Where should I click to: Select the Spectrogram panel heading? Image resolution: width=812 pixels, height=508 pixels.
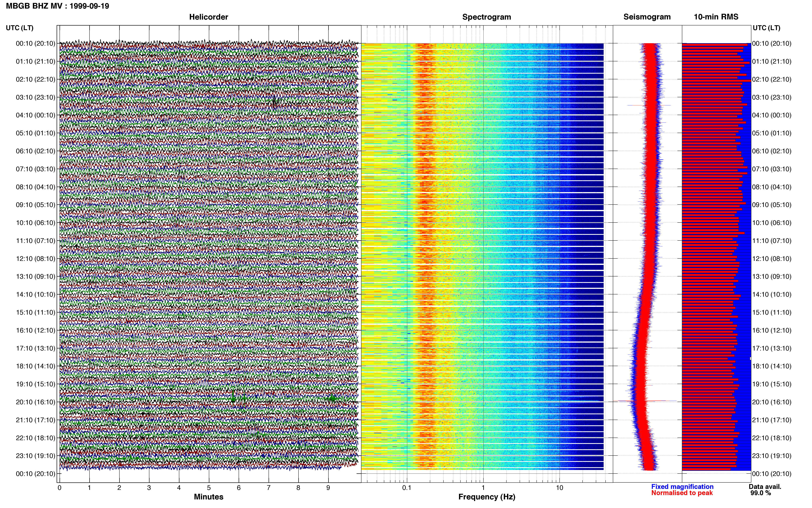[487, 17]
